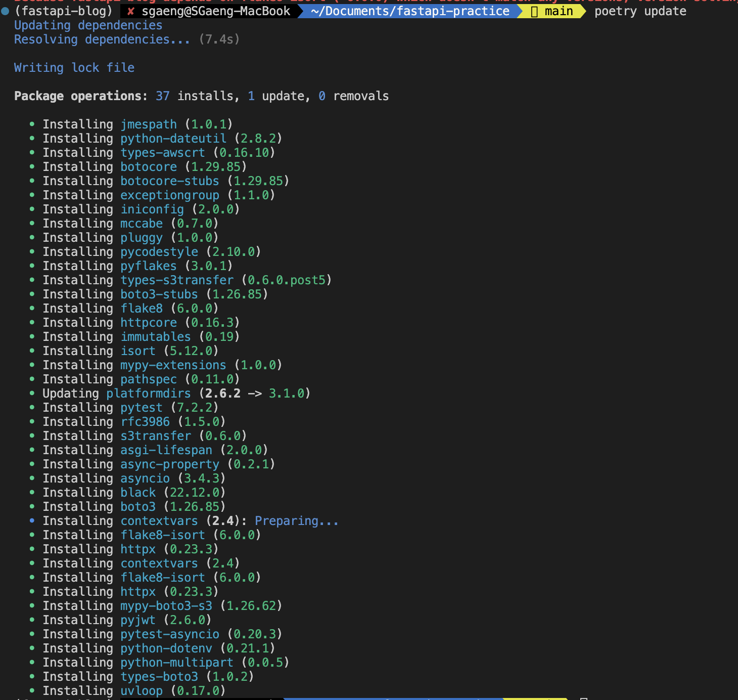
Task: Click pluggy package name
Action: pos(142,238)
